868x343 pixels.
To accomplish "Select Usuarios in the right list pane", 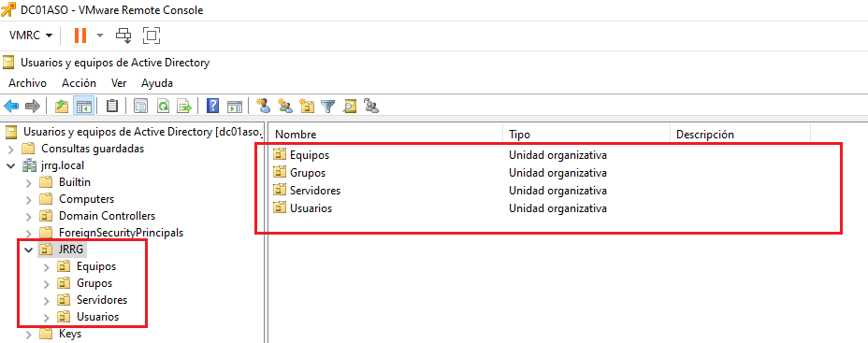I will click(311, 208).
